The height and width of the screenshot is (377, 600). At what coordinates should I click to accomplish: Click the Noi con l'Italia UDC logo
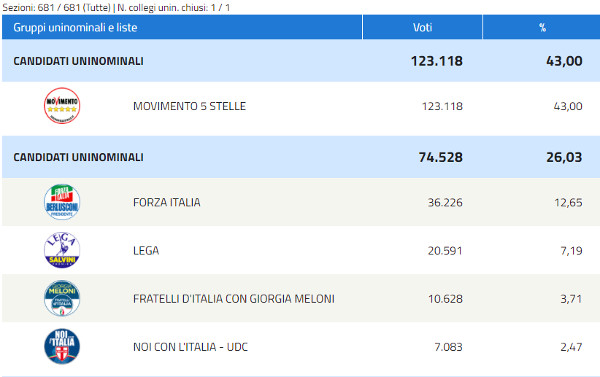coord(62,346)
